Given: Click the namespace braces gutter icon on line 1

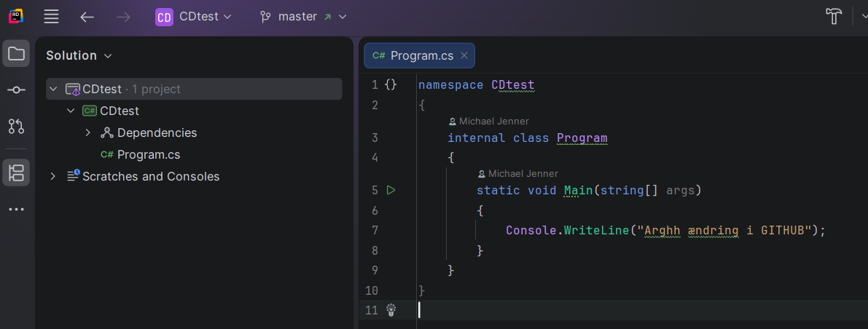Looking at the screenshot, I should coord(391,84).
